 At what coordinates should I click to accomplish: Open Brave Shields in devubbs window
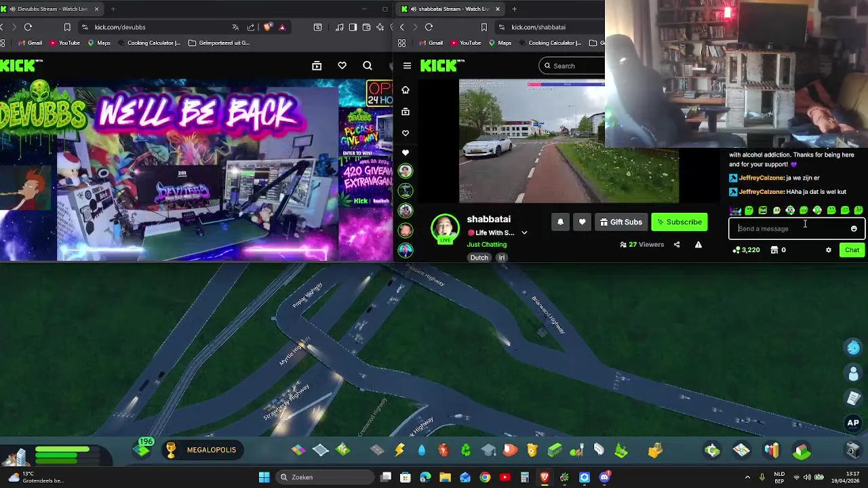click(x=268, y=27)
